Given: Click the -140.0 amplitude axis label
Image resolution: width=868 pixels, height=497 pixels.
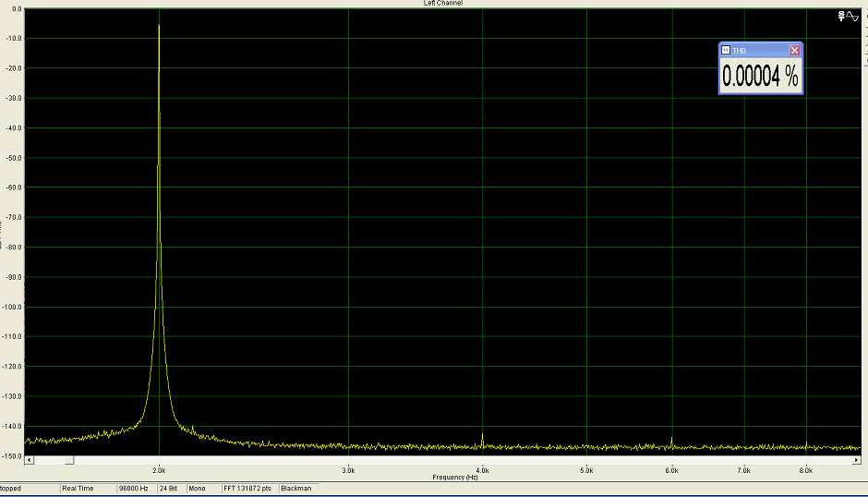Looking at the screenshot, I should click(x=12, y=427).
